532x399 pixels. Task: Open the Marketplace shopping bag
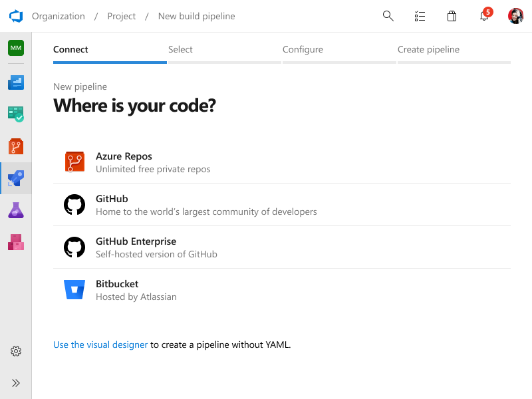[452, 16]
